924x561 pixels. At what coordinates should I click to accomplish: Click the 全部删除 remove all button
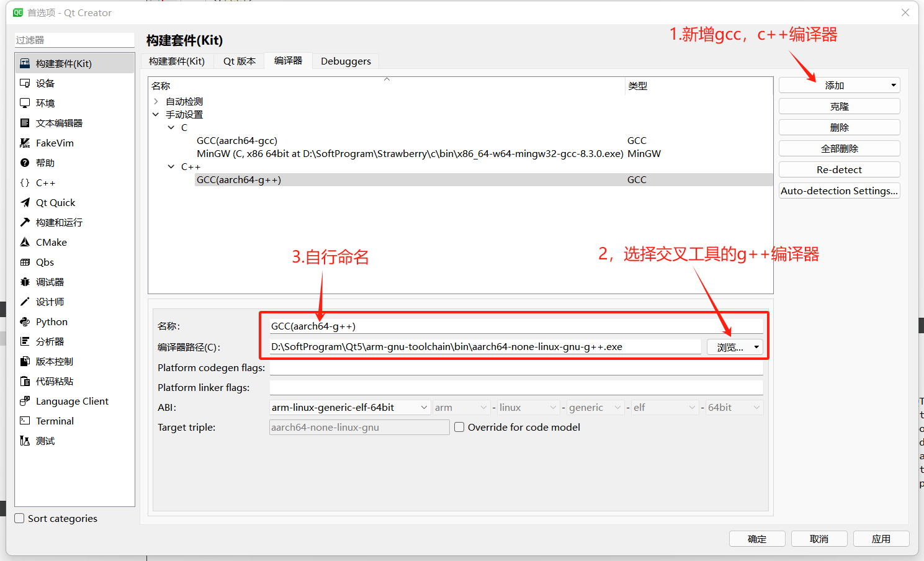point(839,148)
